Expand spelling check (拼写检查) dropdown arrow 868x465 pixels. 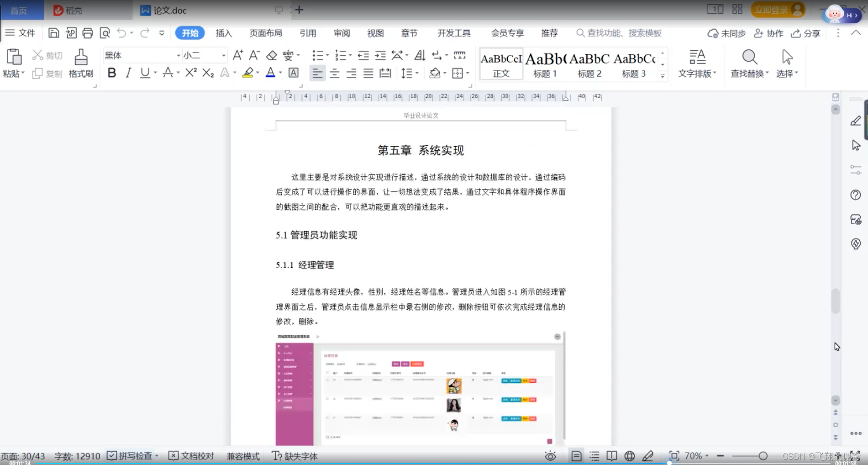[157, 456]
